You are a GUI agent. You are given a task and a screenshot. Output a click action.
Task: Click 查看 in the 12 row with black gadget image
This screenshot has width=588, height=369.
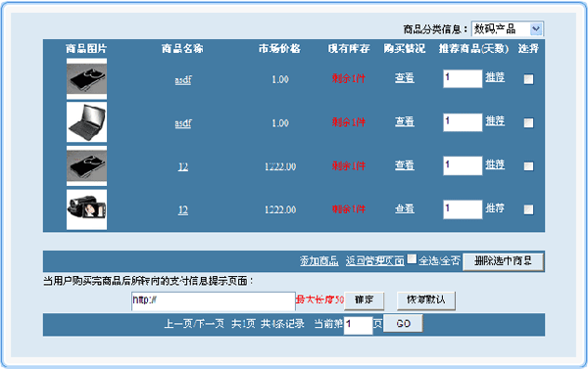[404, 165]
